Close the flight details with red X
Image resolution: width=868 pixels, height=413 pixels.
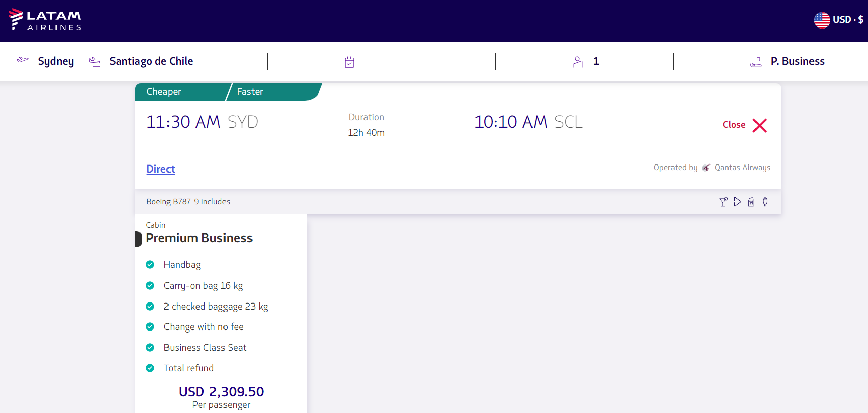tap(760, 125)
